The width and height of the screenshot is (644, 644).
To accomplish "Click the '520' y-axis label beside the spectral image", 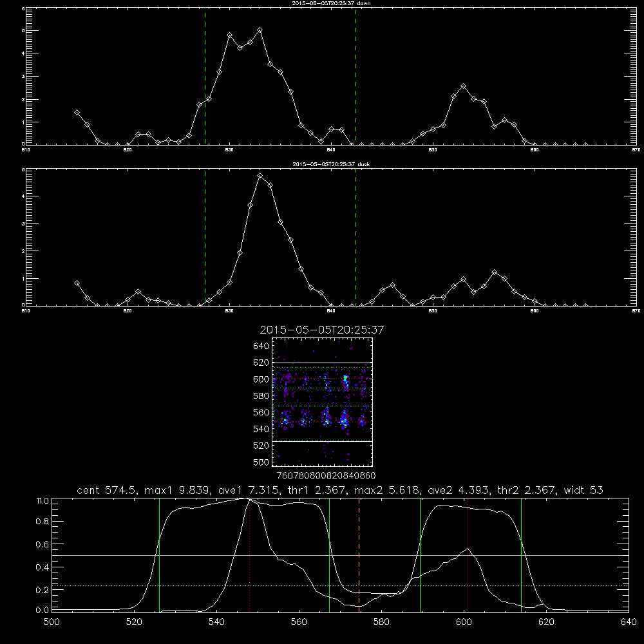I will click(261, 446).
